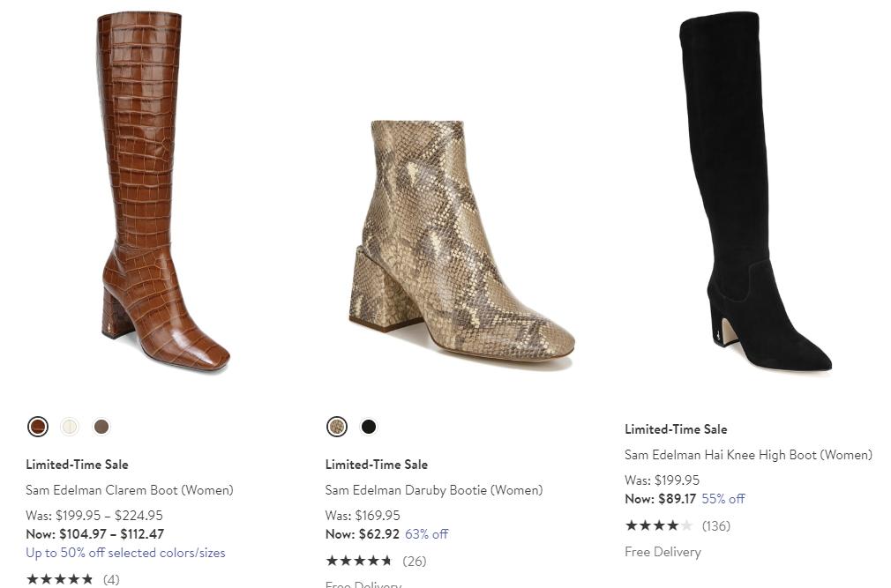The image size is (891, 588).
Task: Click the star rating for the Daruby Bootie
Action: [359, 561]
